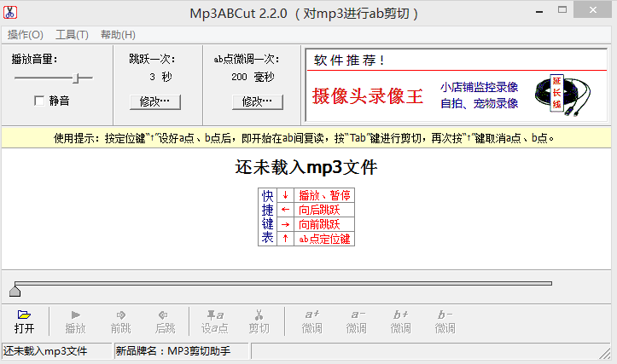Click status bar text 新品牌名：MP3剪切助手
The image size is (617, 364).
[x=173, y=351]
